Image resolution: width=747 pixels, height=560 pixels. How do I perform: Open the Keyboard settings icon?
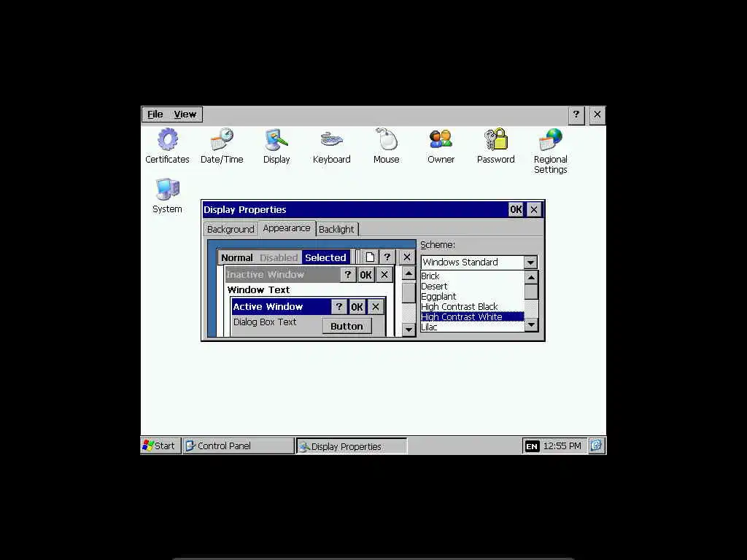click(332, 146)
